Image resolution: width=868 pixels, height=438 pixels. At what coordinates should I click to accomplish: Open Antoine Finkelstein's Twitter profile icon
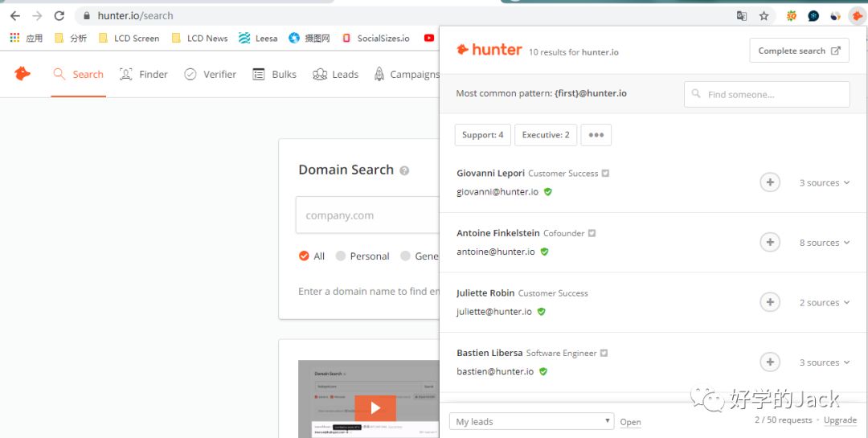pyautogui.click(x=592, y=234)
